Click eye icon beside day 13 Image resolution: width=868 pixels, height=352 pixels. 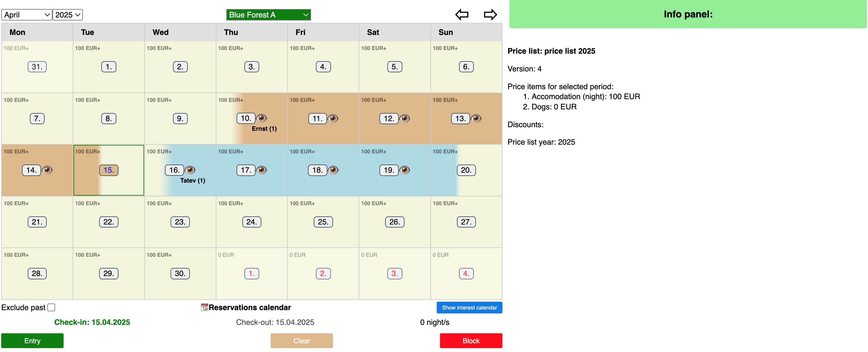tap(476, 118)
